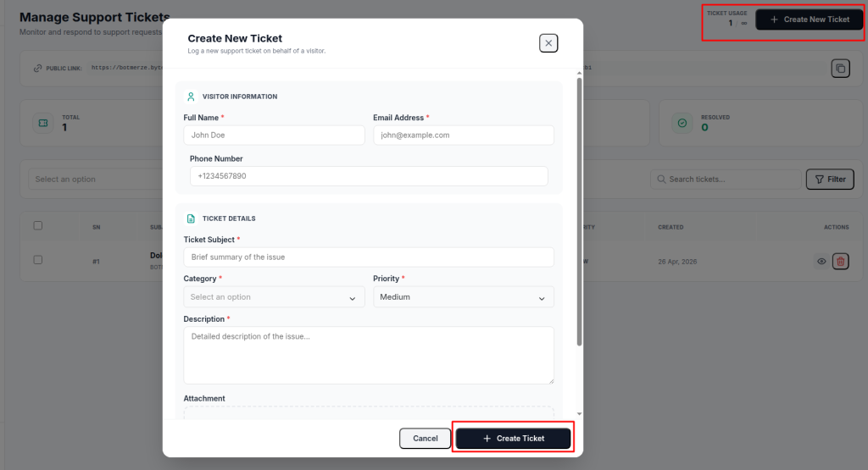Tick the select-all checkbox in table header
The width and height of the screenshot is (868, 470).
point(37,225)
